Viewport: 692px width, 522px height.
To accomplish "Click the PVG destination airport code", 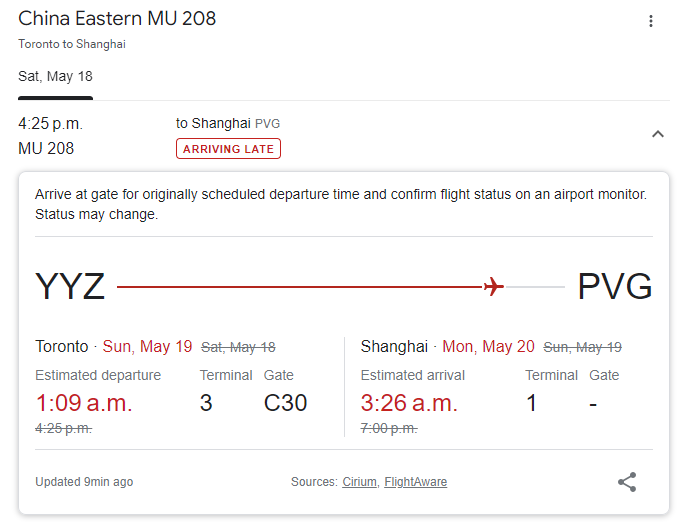I will click(615, 287).
